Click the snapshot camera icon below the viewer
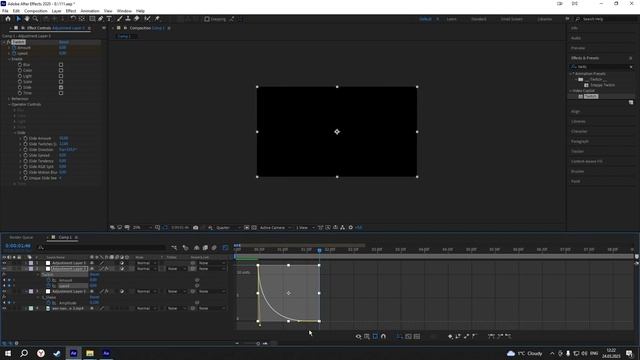The width and height of the screenshot is (640, 360). [x=196, y=228]
